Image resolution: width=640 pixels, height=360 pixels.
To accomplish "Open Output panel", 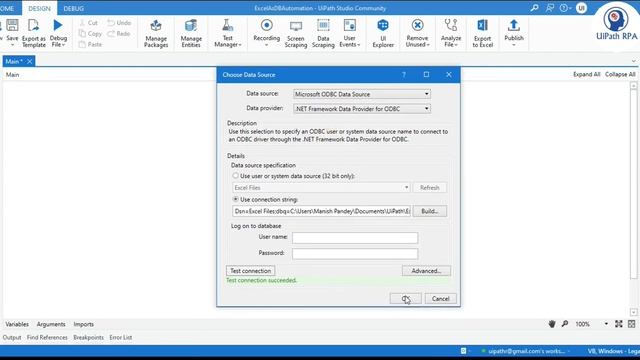I will pos(12,338).
